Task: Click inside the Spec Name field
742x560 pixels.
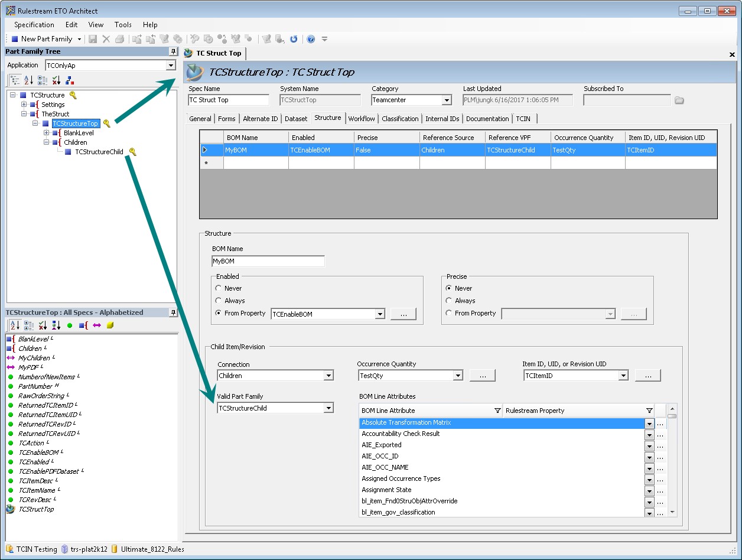Action: pos(227,99)
